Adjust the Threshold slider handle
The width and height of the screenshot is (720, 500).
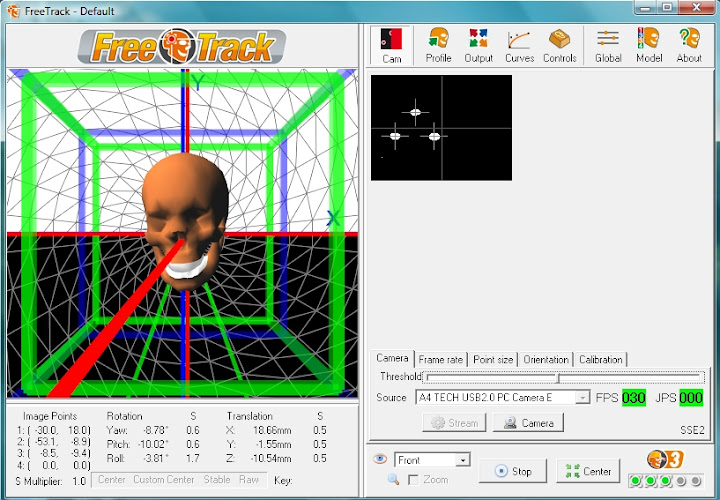tap(558, 378)
